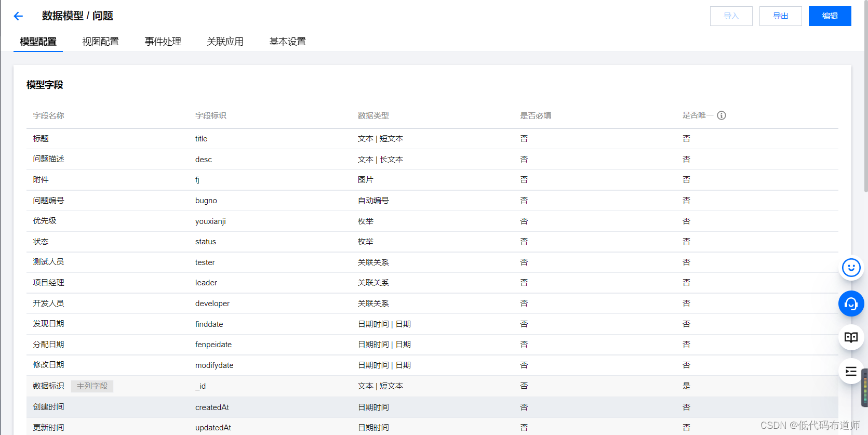This screenshot has width=868, height=435.
Task: Switch to the 基本设置 tab
Action: click(288, 42)
